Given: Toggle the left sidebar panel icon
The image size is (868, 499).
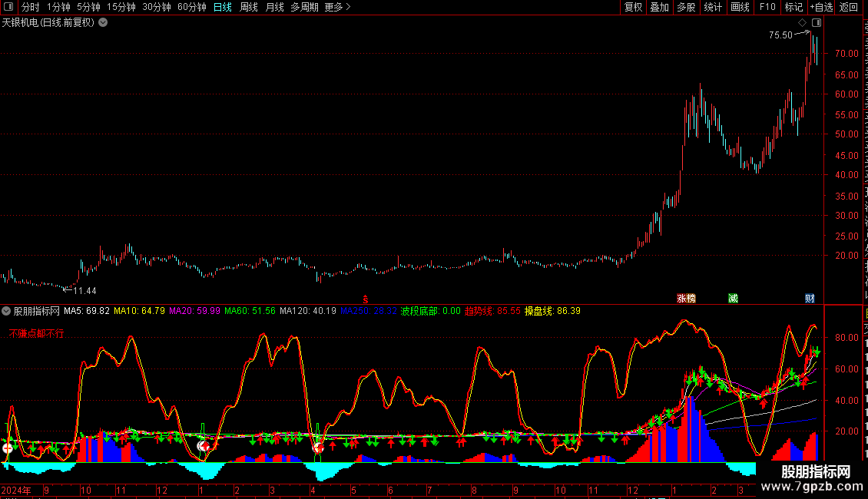Looking at the screenshot, I should (8, 7).
